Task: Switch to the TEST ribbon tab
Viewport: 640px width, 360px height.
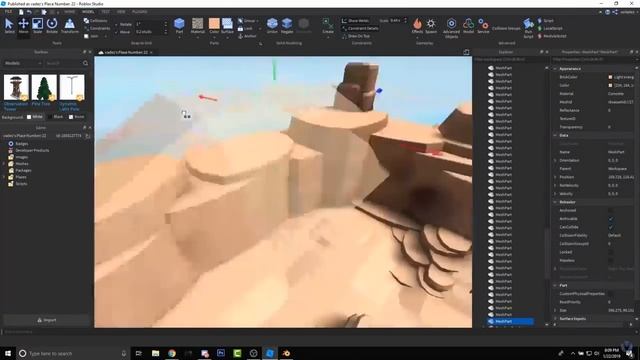Action: pyautogui.click(x=105, y=12)
